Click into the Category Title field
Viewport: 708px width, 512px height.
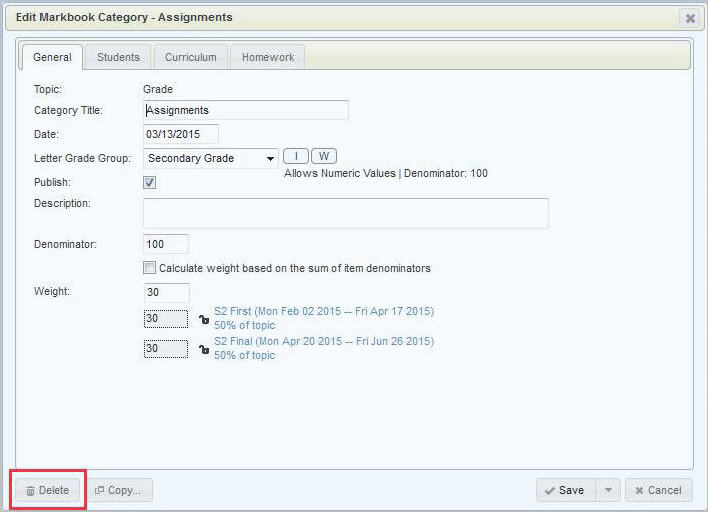(x=246, y=110)
